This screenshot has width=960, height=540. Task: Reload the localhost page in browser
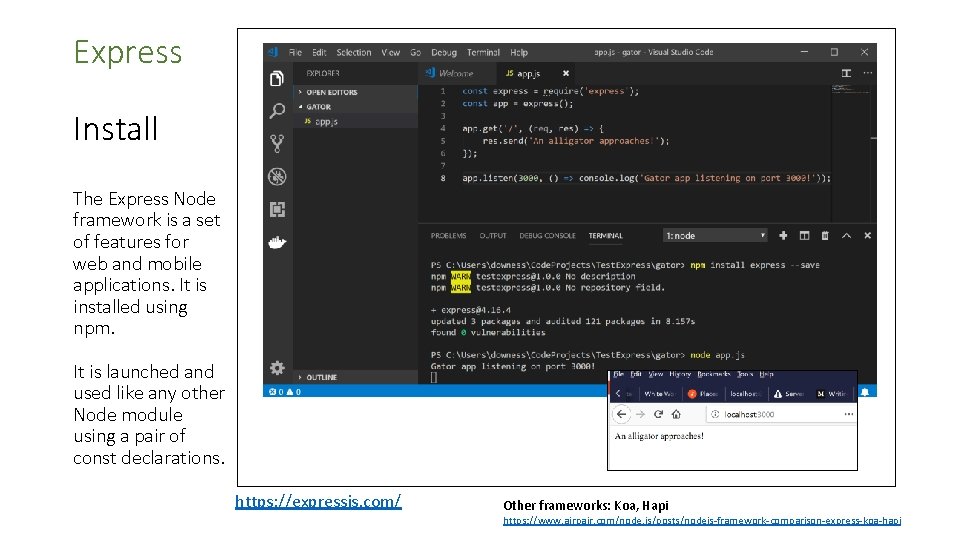(658, 414)
